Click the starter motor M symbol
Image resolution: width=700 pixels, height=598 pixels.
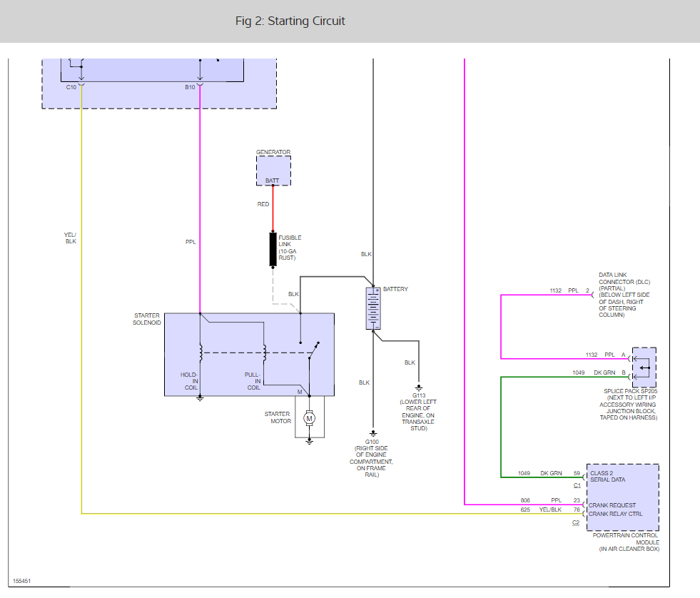click(310, 418)
